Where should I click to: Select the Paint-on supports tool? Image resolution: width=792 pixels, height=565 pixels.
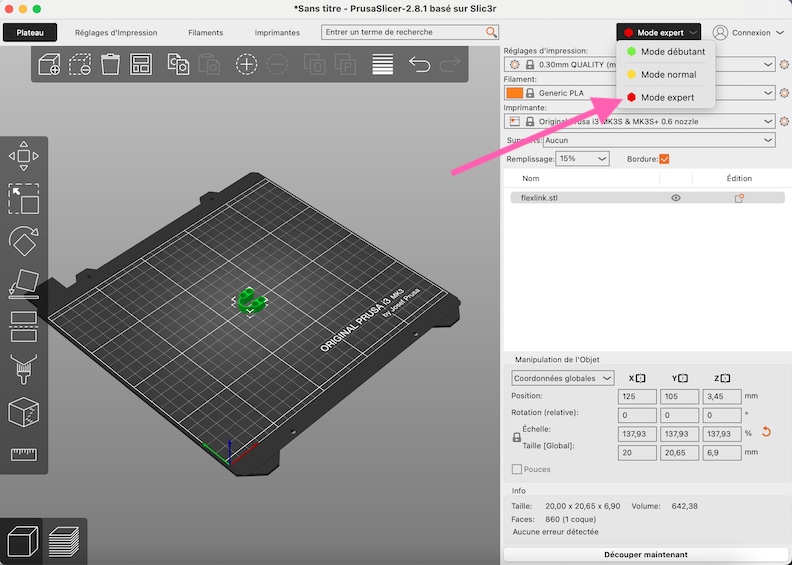[x=24, y=369]
